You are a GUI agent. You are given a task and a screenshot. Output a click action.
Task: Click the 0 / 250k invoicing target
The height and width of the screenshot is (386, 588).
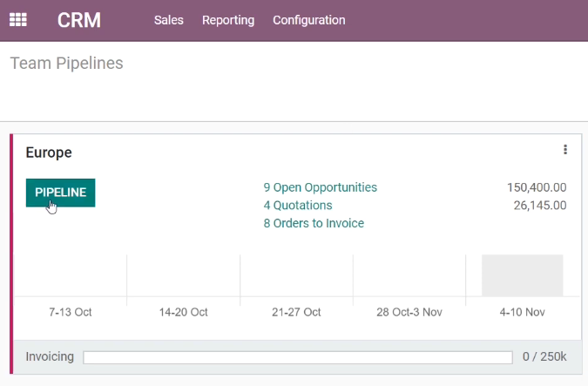coord(544,356)
